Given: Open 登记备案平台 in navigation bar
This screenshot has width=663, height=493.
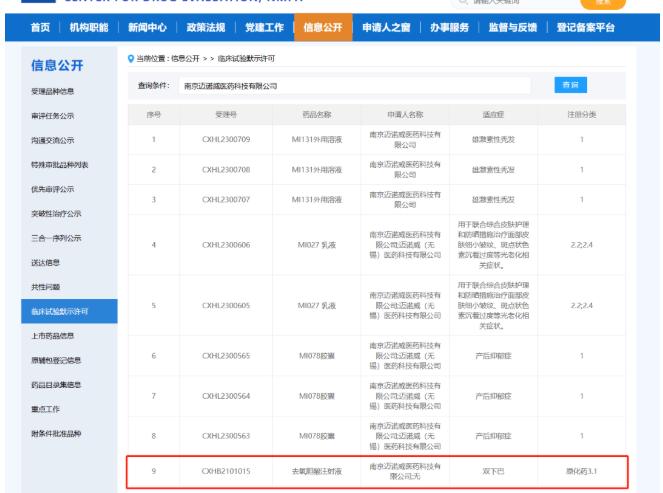Looking at the screenshot, I should (x=586, y=27).
